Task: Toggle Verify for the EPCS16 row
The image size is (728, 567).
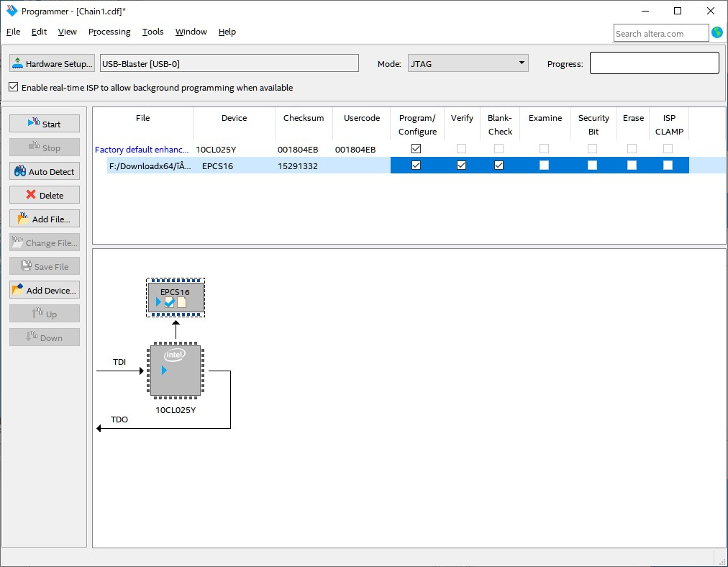Action: pos(462,165)
